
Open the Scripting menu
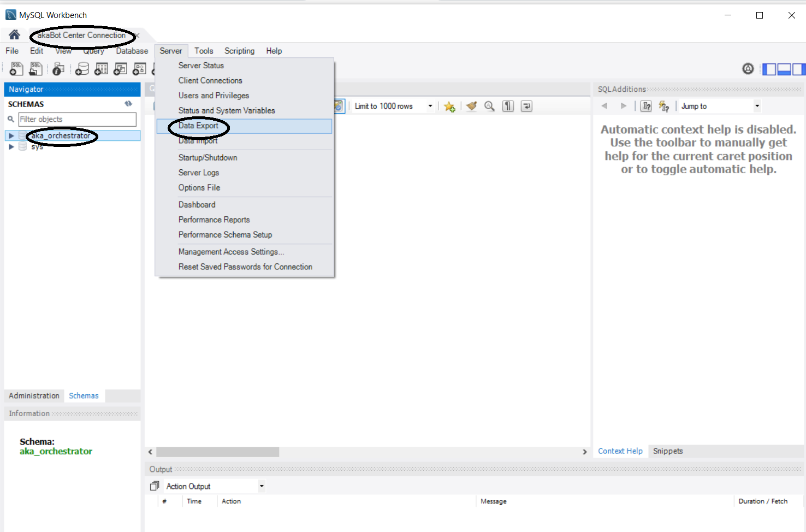click(239, 51)
